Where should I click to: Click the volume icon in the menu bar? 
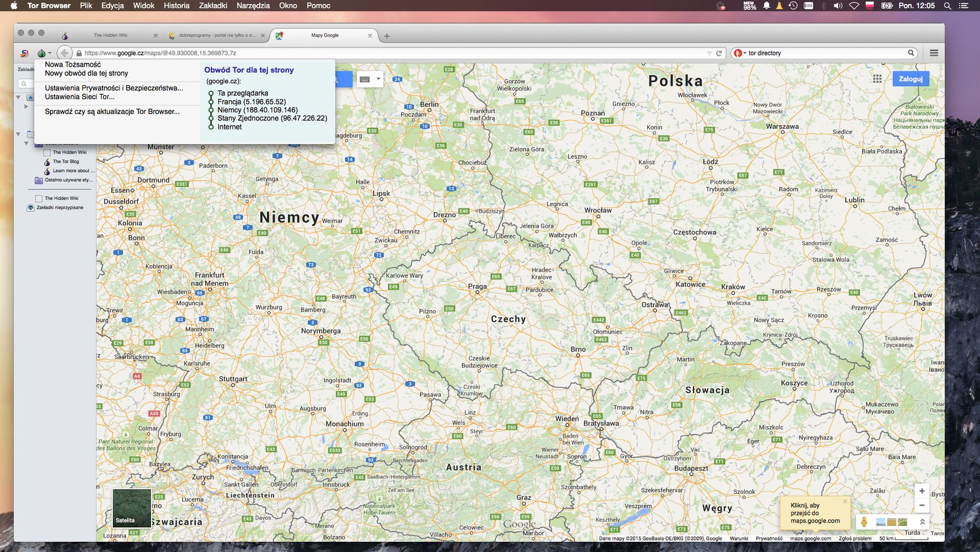click(838, 6)
